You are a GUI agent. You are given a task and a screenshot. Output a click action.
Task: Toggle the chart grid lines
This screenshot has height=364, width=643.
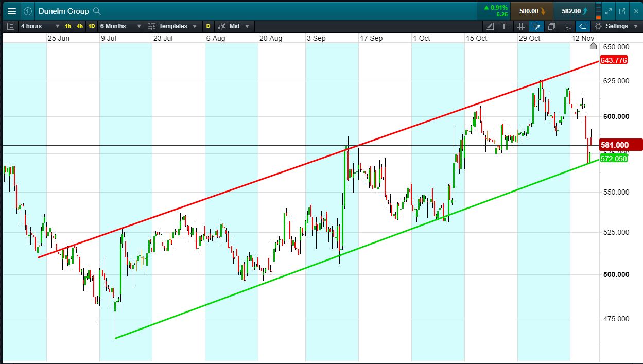coord(521,26)
